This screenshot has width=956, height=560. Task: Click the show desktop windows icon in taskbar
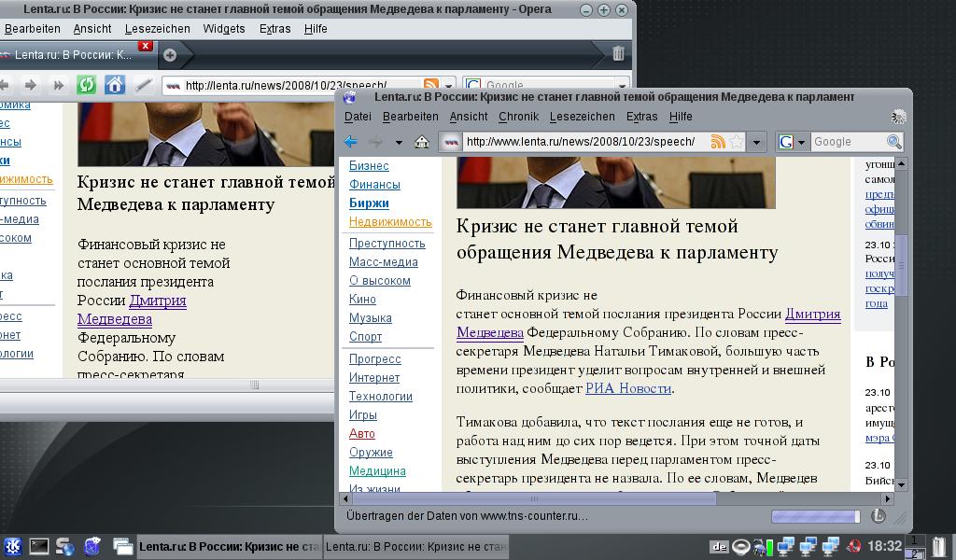click(x=122, y=547)
